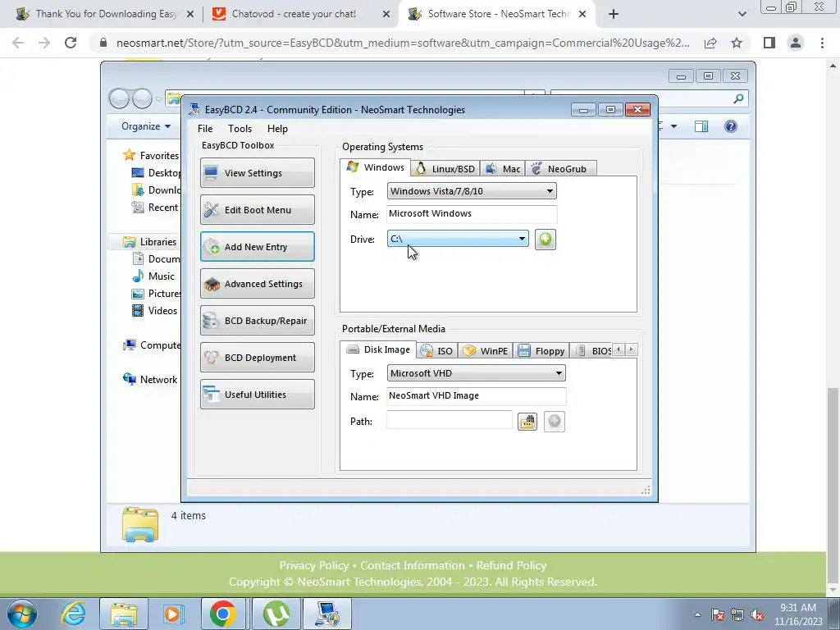Expand the C:\ drive dropdown
The image size is (840, 630).
458,239
